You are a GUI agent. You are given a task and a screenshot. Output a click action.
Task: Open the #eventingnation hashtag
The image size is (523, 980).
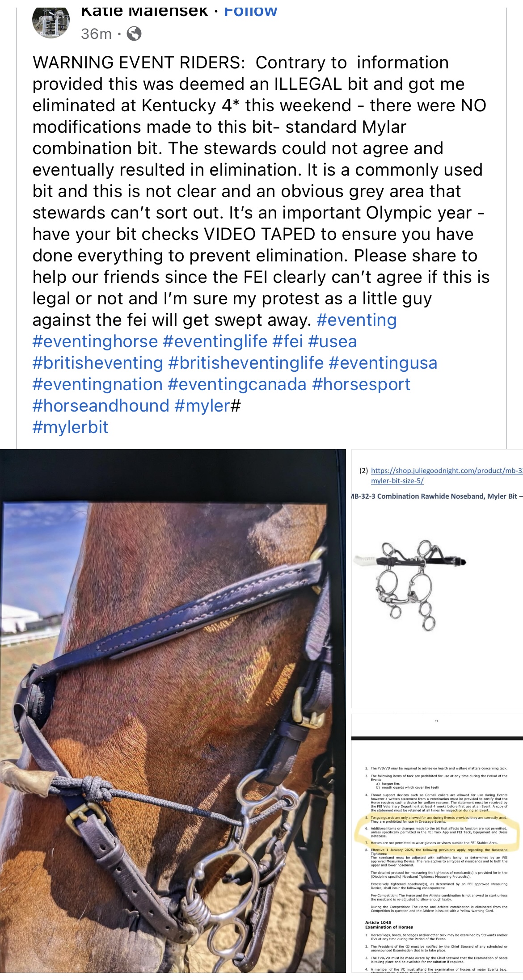click(97, 384)
